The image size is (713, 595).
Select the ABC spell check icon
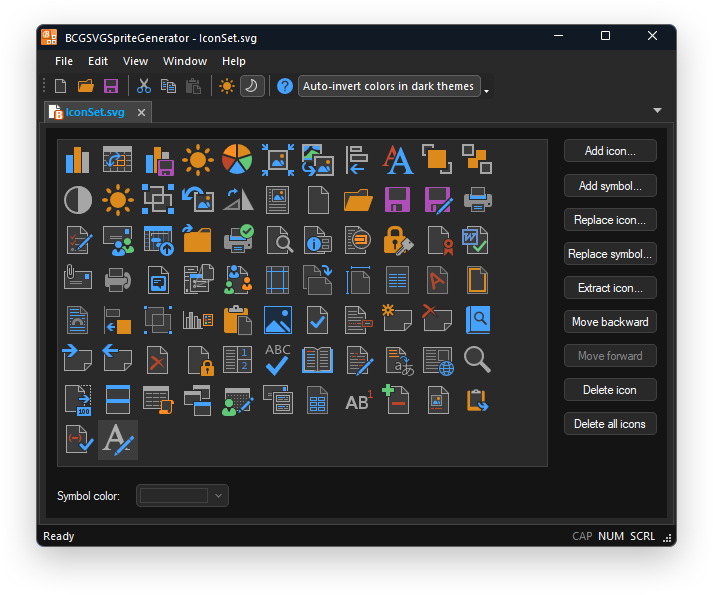277,359
